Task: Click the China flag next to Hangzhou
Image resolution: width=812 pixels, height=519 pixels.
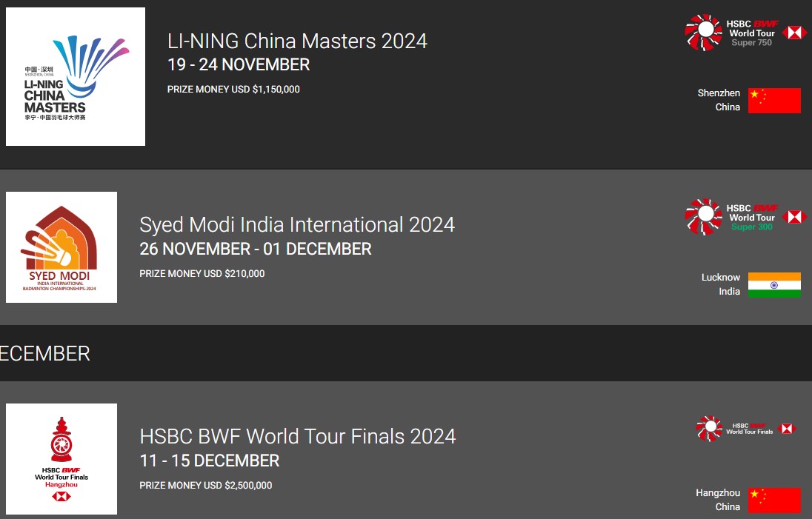Action: 773,500
